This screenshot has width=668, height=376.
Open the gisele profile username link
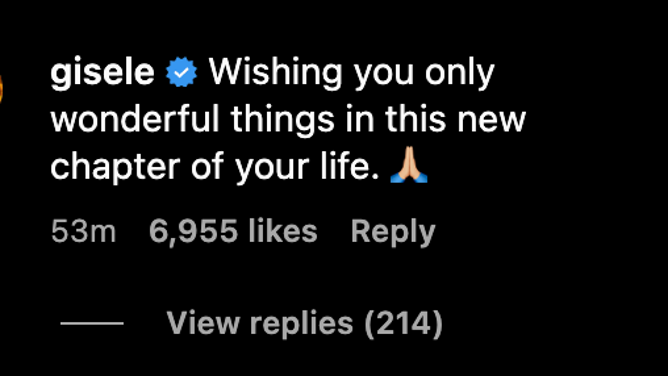(102, 73)
